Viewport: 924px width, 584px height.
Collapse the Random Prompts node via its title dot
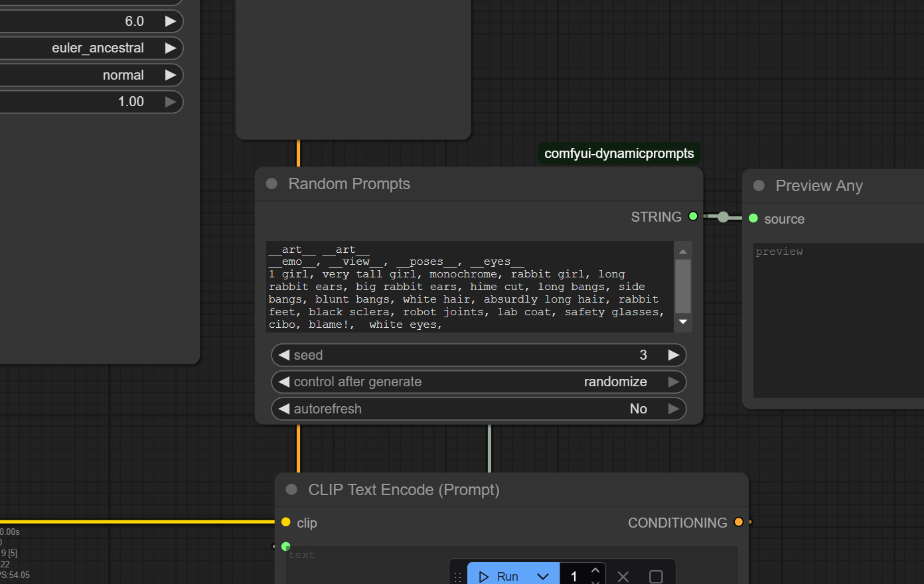point(271,184)
